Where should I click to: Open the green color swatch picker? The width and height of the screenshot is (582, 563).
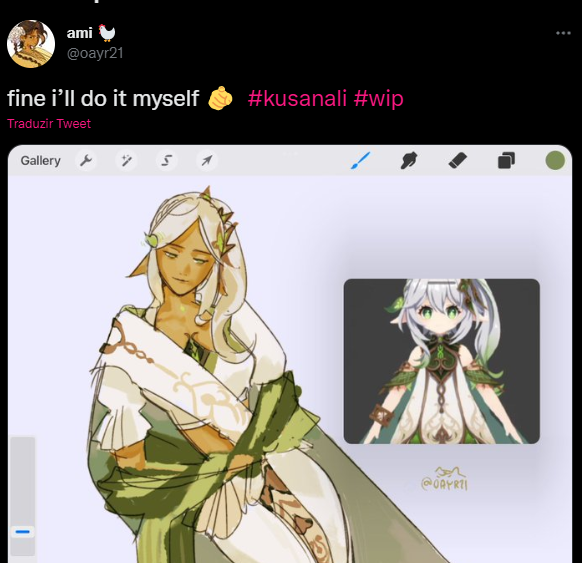click(555, 160)
